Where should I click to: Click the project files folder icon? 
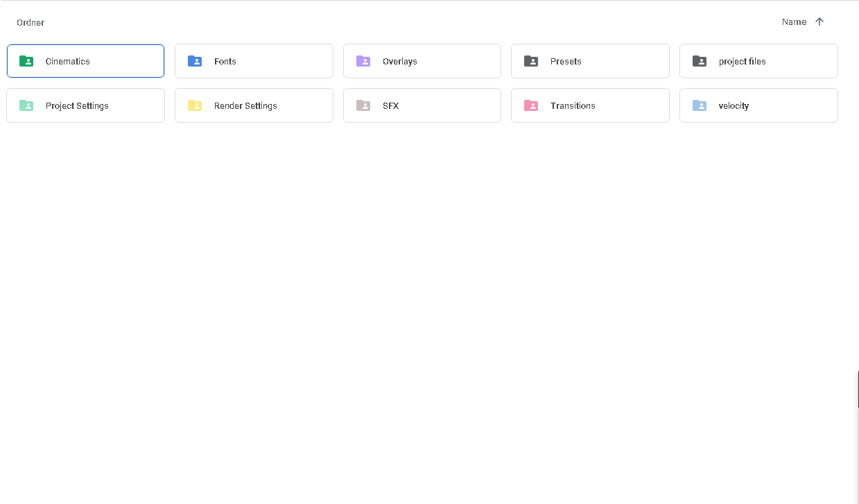700,61
